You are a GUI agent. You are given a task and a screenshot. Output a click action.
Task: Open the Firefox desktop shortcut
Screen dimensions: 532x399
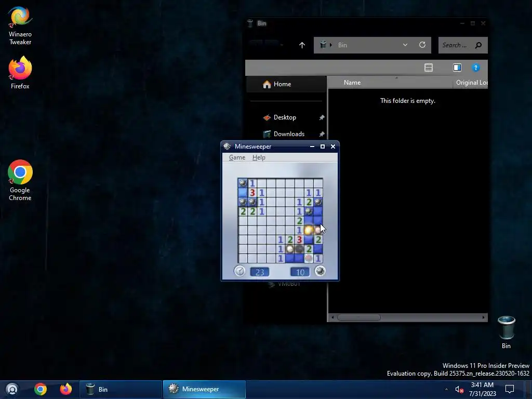(20, 73)
